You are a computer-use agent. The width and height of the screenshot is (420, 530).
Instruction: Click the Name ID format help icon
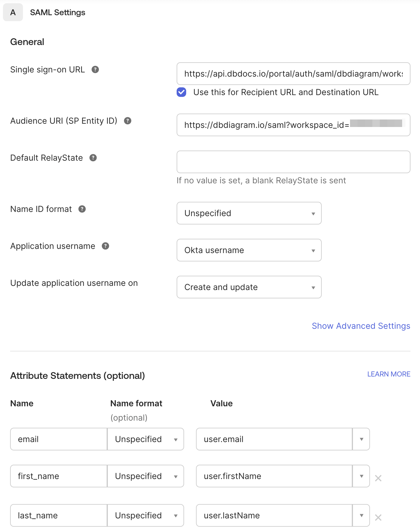[x=83, y=209]
